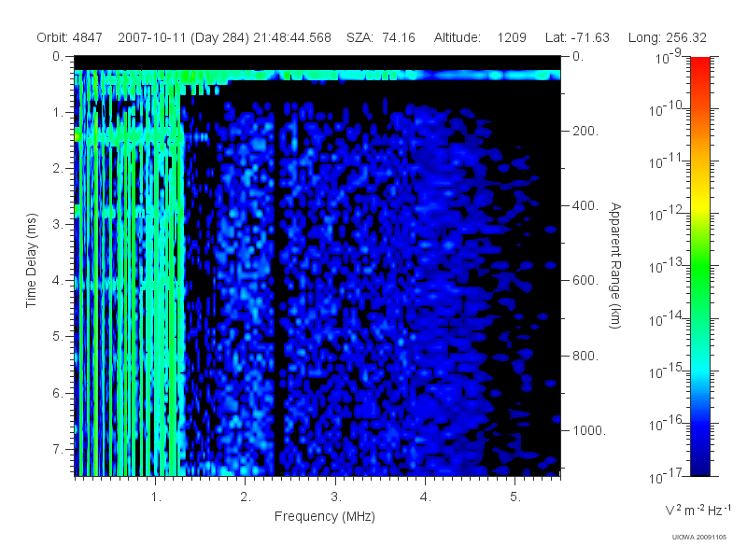Click the SZA: 74.16 value
The image size is (747, 560).
click(x=381, y=37)
